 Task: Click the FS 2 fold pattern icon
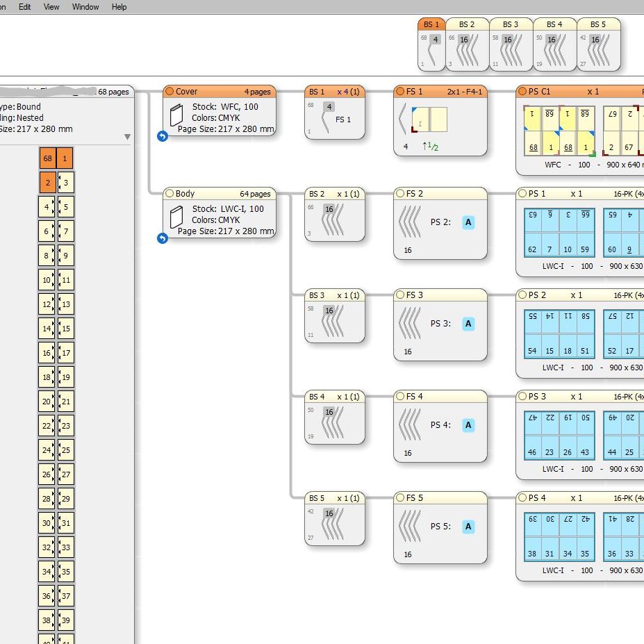pos(410,222)
